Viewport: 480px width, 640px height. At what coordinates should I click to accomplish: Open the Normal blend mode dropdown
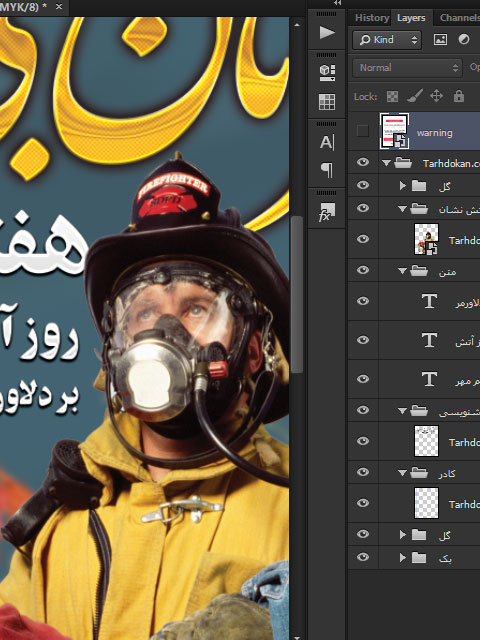(x=407, y=68)
